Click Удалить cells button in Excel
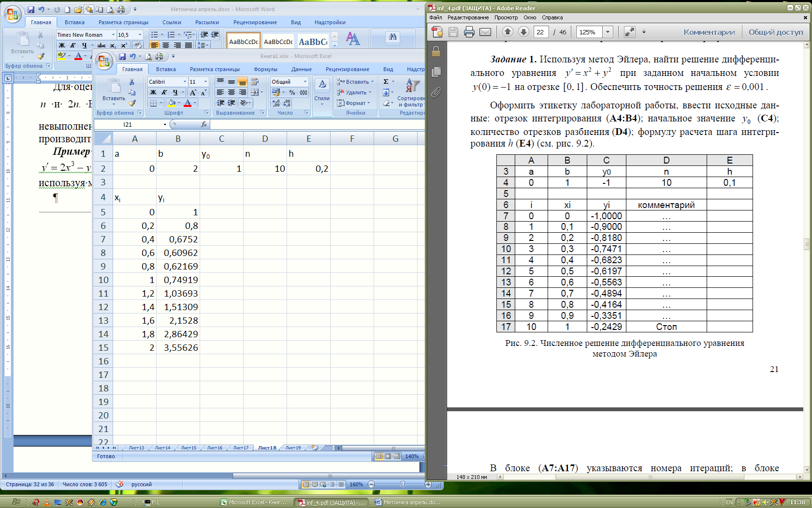This screenshot has height=508, width=812. click(x=354, y=92)
